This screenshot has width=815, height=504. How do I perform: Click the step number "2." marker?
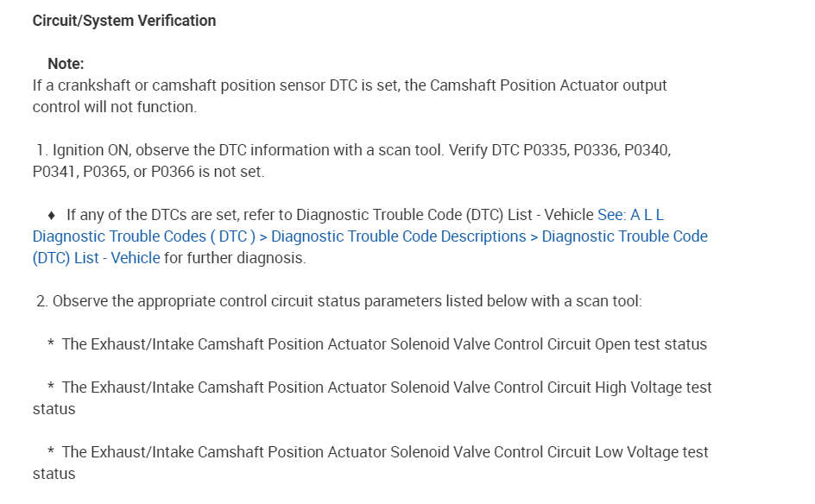coord(42,301)
